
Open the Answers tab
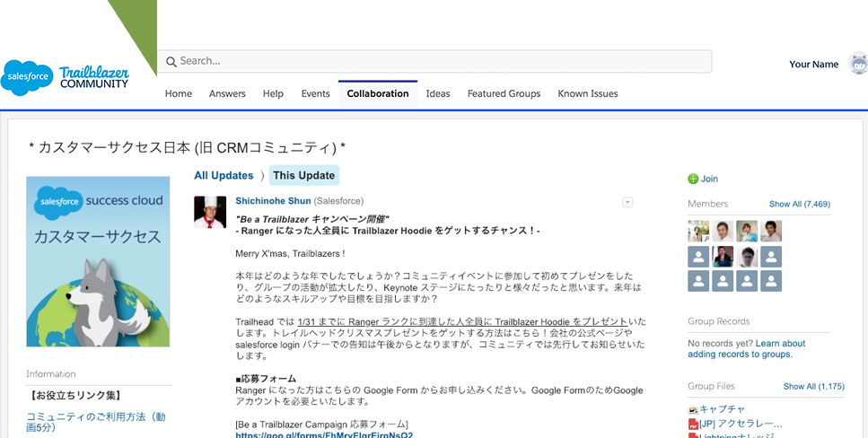pyautogui.click(x=227, y=93)
